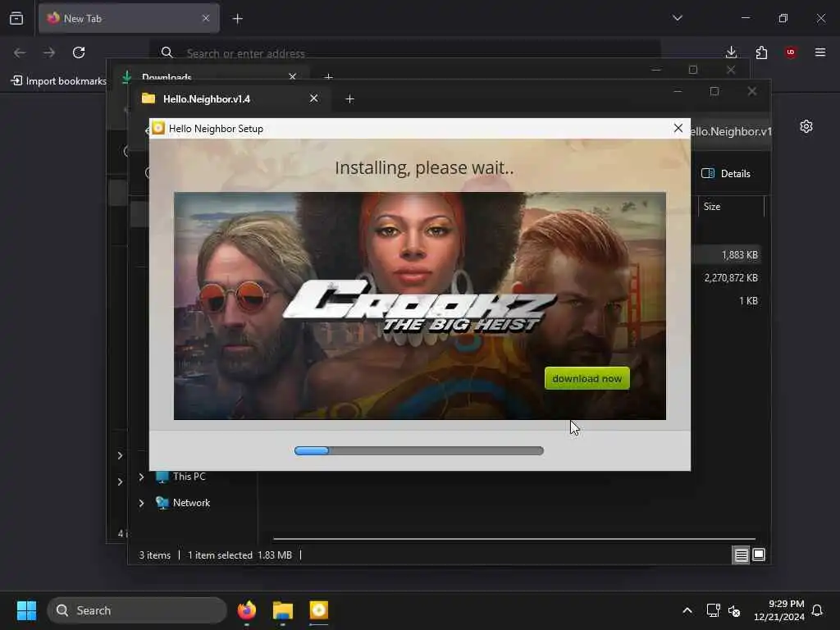Select the 1,883 KB file row
This screenshot has height=630, width=840.
[x=726, y=255]
